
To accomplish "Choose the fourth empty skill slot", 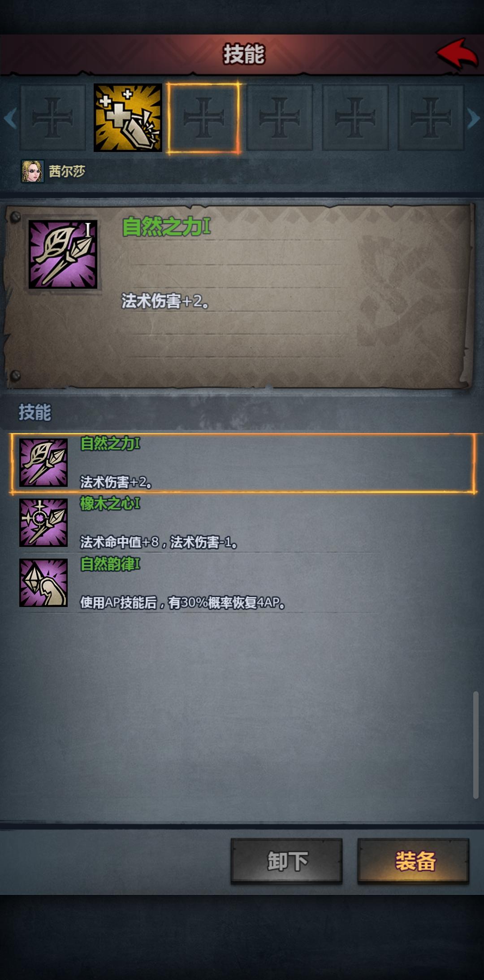I will (280, 117).
